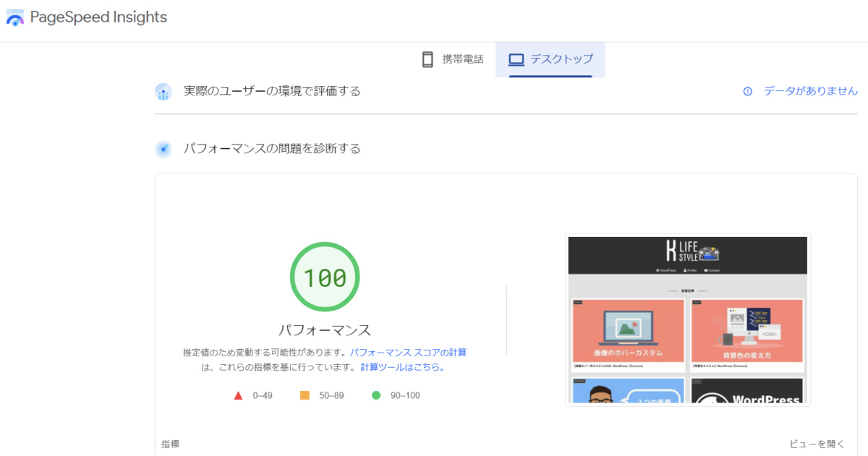Expand the 実際のユーザーの環境で評価する section
This screenshot has height=456, width=868.
point(273,91)
